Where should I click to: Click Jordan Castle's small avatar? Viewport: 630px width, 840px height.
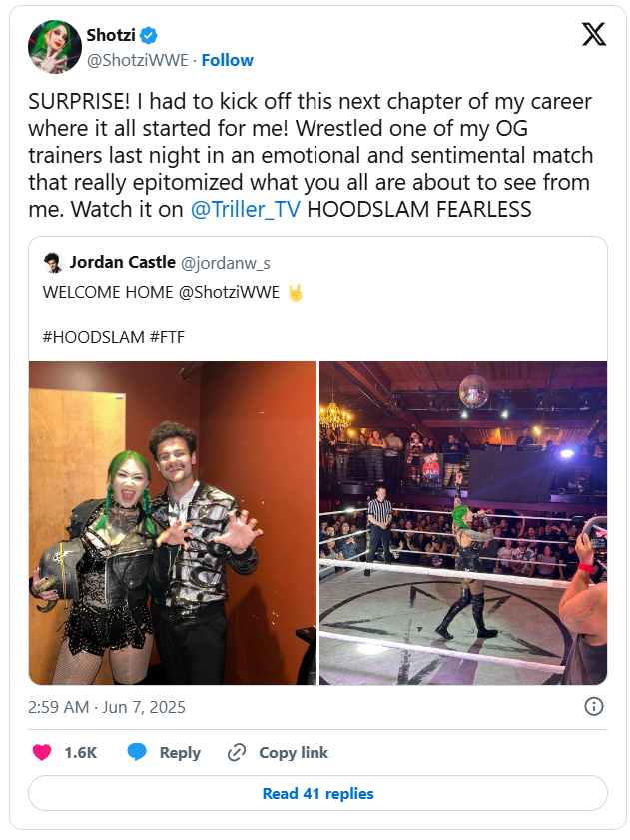coord(53,263)
